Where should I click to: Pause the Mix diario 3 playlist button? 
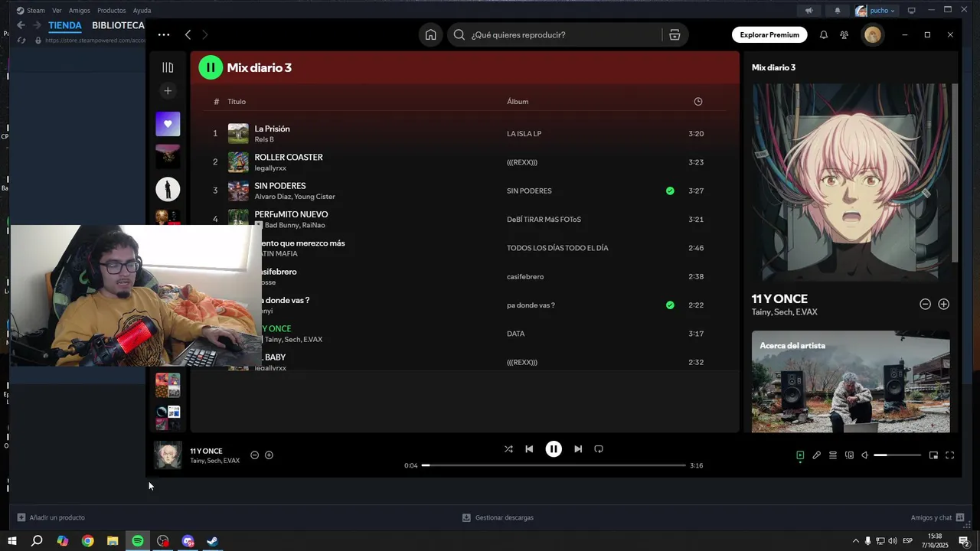(x=211, y=67)
